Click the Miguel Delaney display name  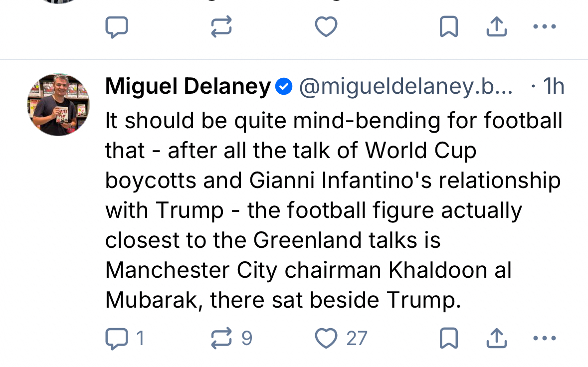pos(188,87)
